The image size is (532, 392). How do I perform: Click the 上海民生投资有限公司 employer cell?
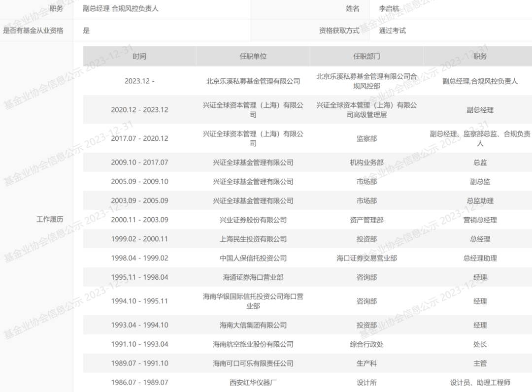point(253,239)
